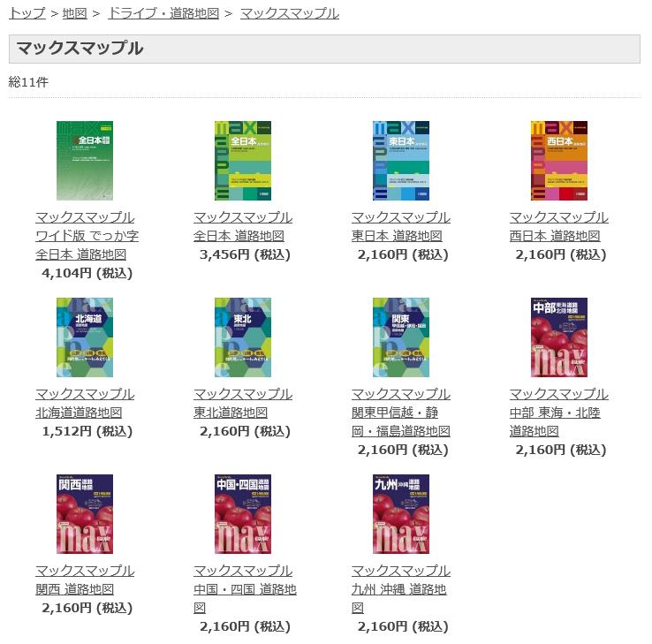Open the green ワイド版 でっか字 cover thumbnail

[x=85, y=161]
